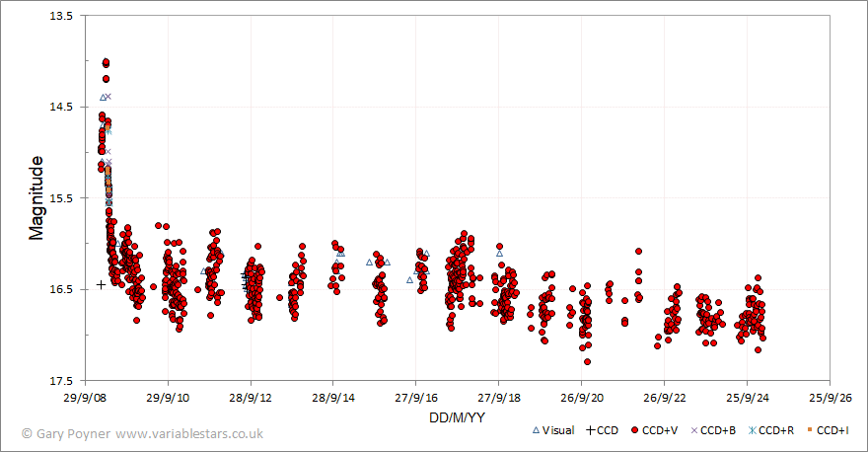Click the Visual triangle legend marker

(x=536, y=430)
